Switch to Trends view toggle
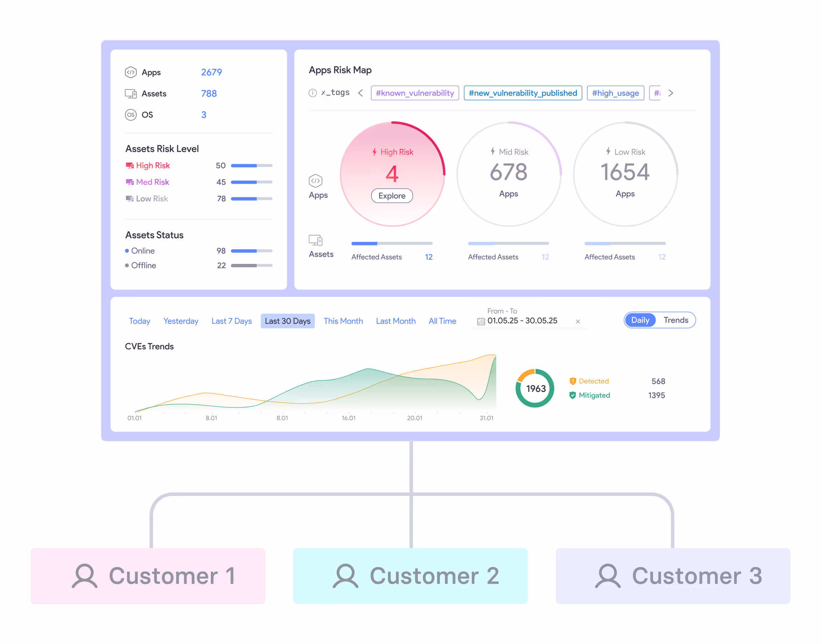The image size is (821, 644). 676,320
